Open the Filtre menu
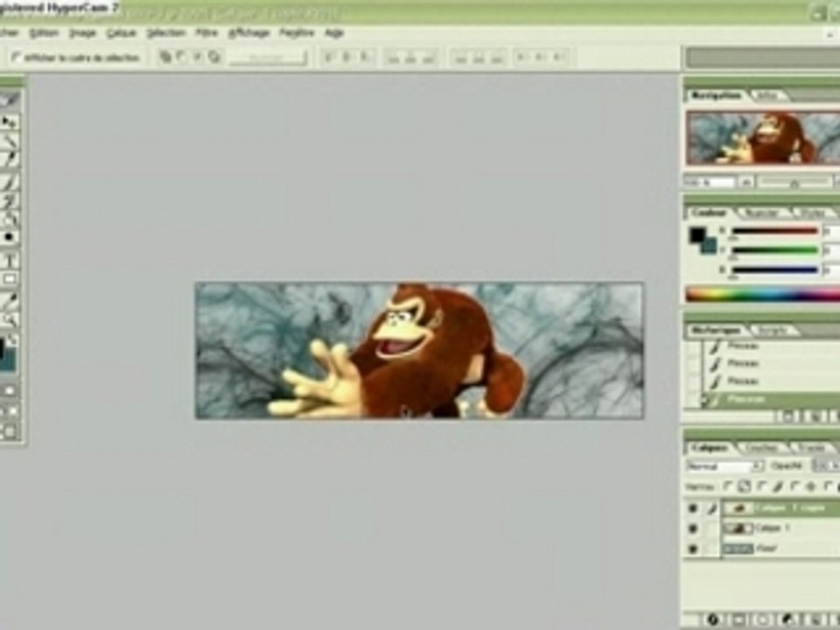The width and height of the screenshot is (840, 630). 206,33
